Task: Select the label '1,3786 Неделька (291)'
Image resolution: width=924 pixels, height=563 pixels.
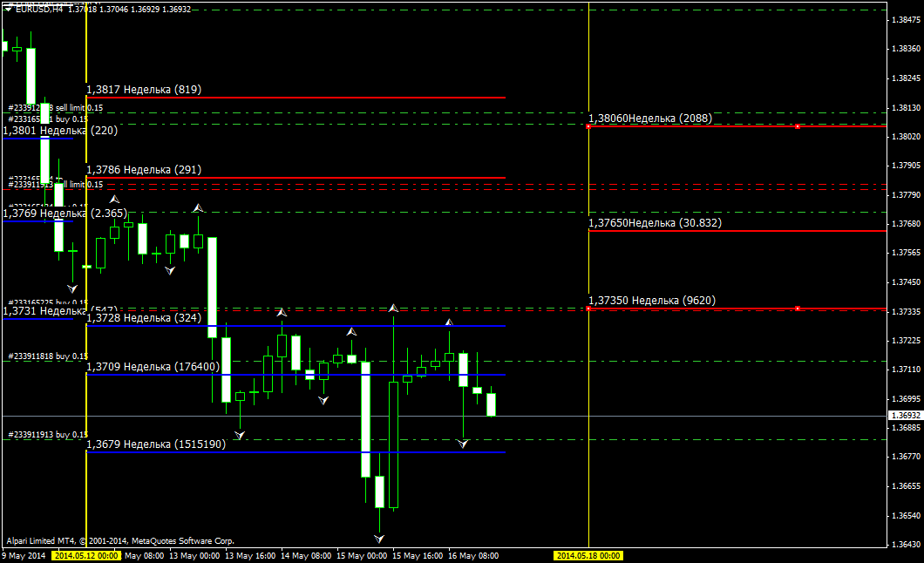Action: [x=144, y=170]
